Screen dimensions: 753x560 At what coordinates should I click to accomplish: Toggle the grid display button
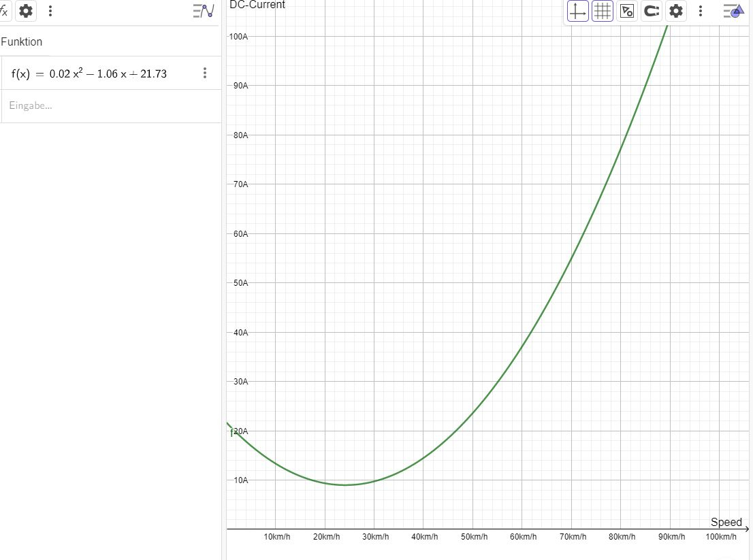(x=603, y=11)
